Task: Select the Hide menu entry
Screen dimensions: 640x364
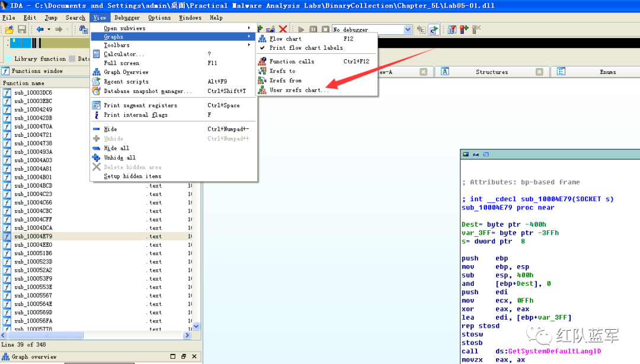Action: coord(174,129)
